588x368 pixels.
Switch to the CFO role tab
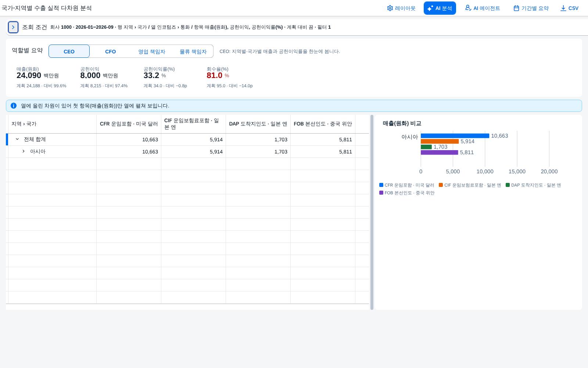110,52
